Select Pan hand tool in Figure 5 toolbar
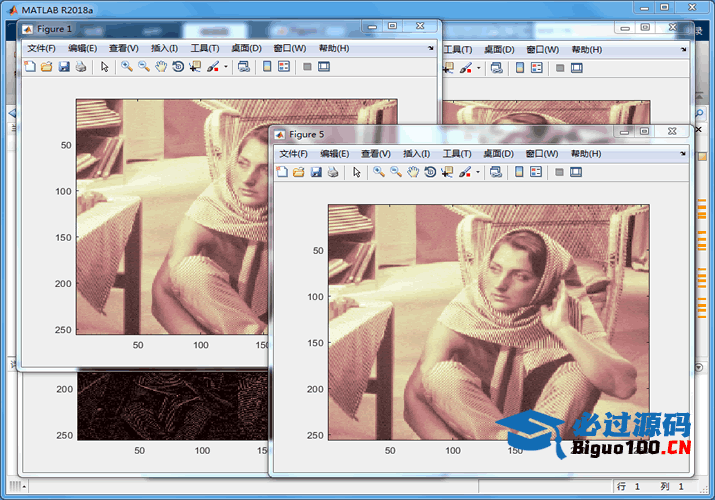This screenshot has height=500, width=715. (413, 172)
